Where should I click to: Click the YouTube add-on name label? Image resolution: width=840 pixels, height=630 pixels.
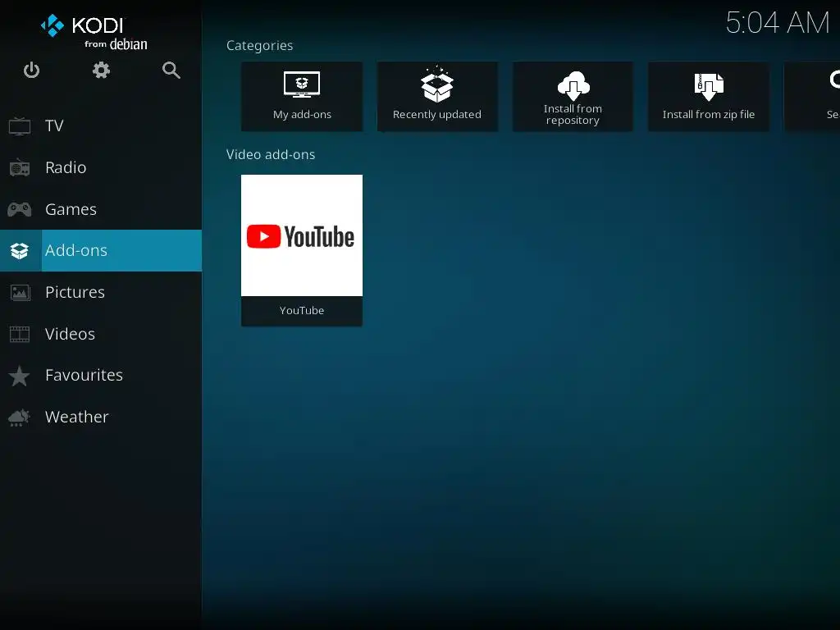coord(302,311)
